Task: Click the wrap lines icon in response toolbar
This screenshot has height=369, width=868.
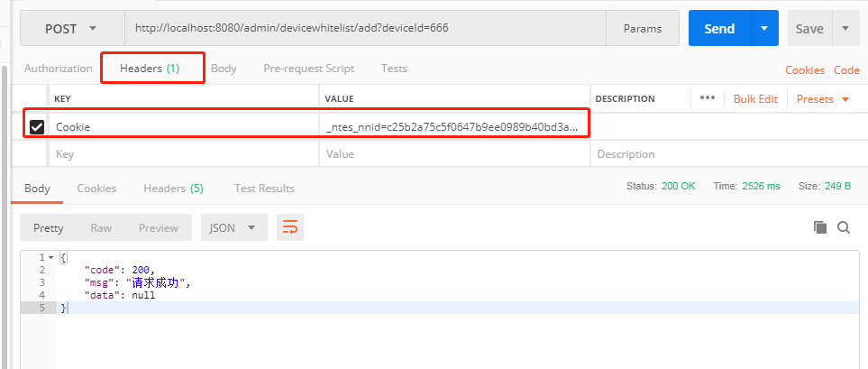Action: pyautogui.click(x=290, y=227)
